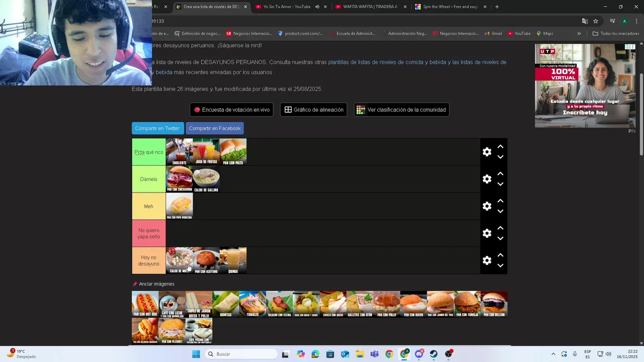
Task: Open settings gear for 'Meh' row
Action: click(x=487, y=206)
